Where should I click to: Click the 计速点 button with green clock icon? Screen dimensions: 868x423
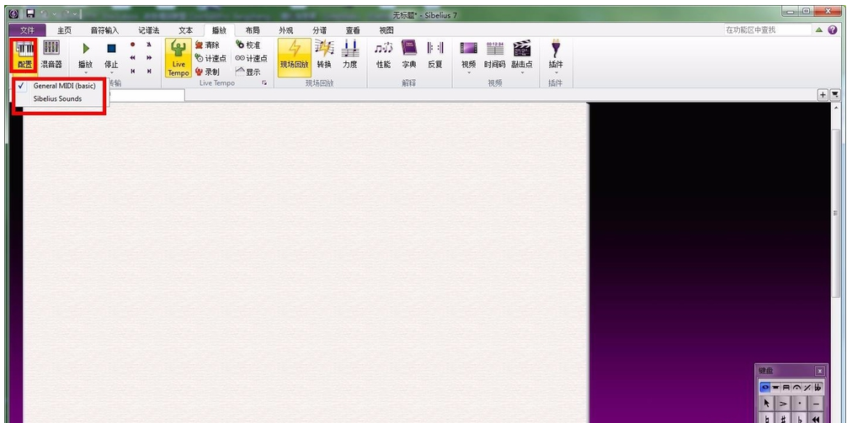pyautogui.click(x=211, y=59)
